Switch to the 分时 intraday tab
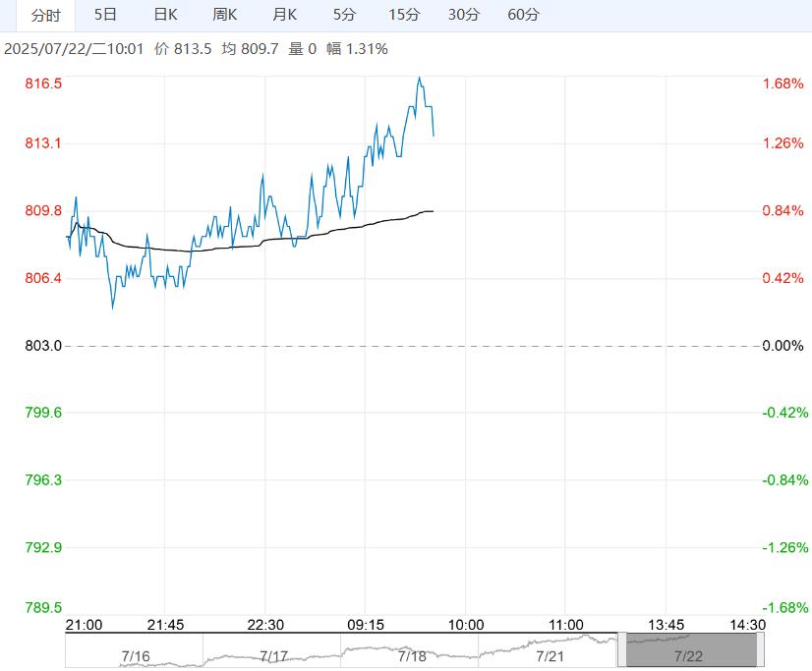The height and width of the screenshot is (671, 812). click(45, 15)
